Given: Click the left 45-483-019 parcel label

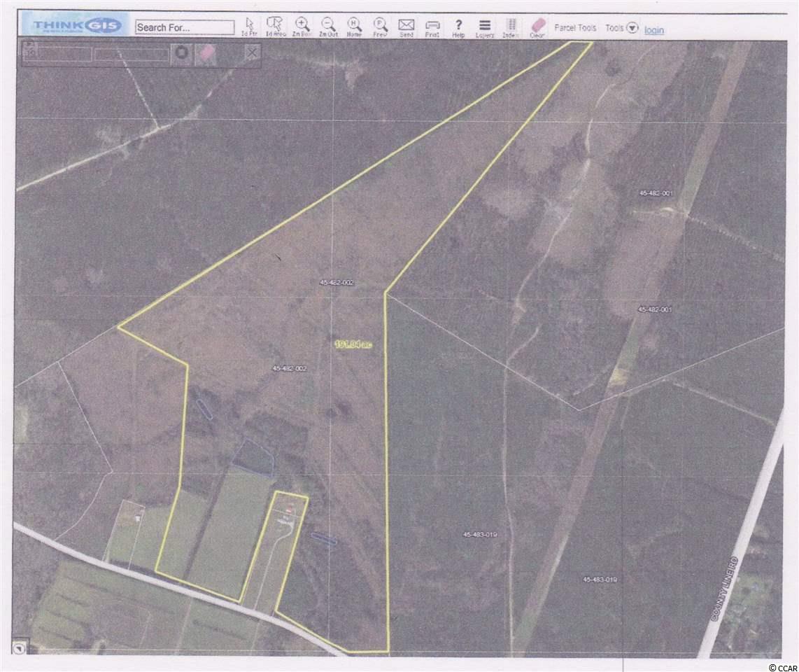Looking at the screenshot, I should coord(479,534).
